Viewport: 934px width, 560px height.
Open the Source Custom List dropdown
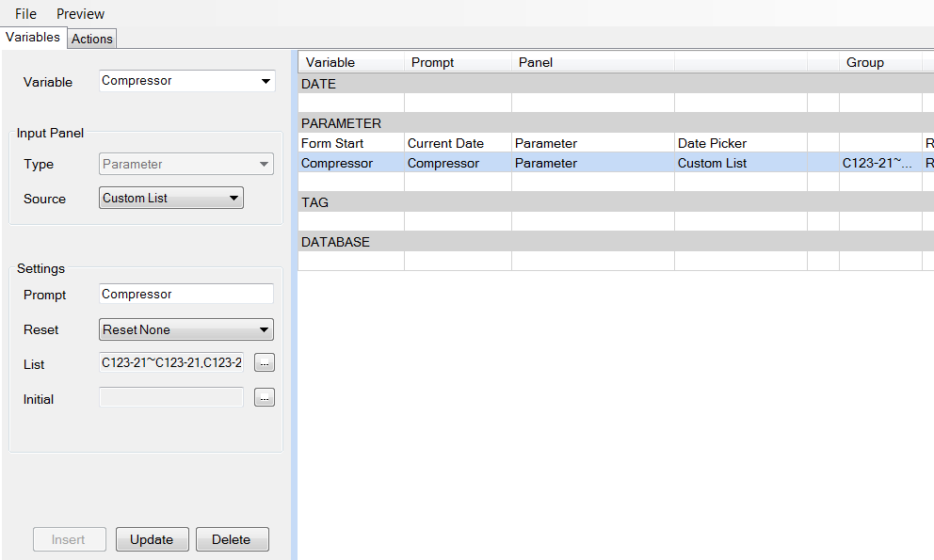click(x=171, y=198)
